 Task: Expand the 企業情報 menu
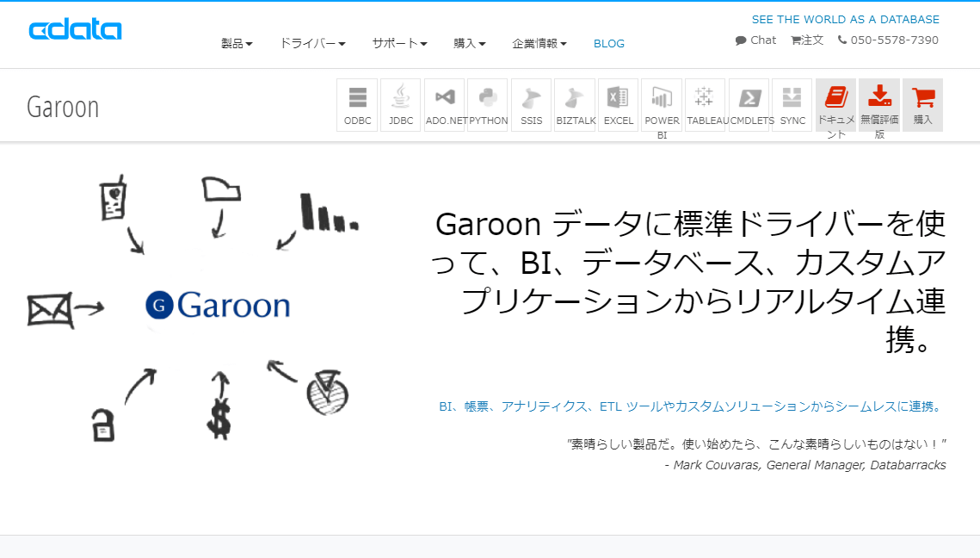pyautogui.click(x=539, y=43)
